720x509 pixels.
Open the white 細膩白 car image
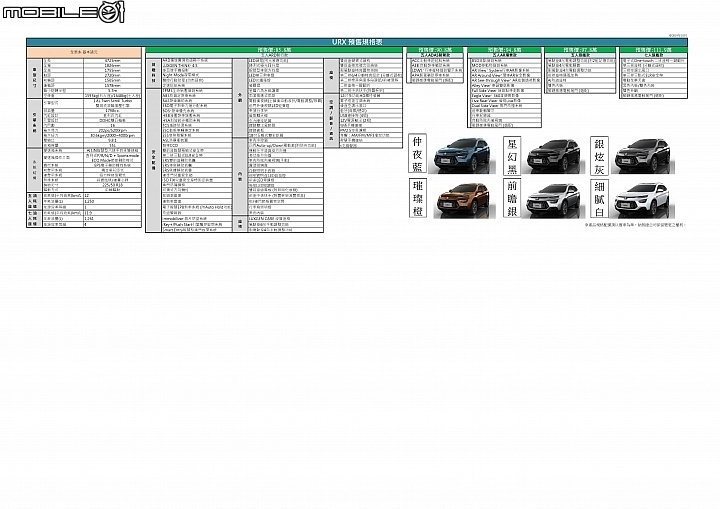click(642, 200)
